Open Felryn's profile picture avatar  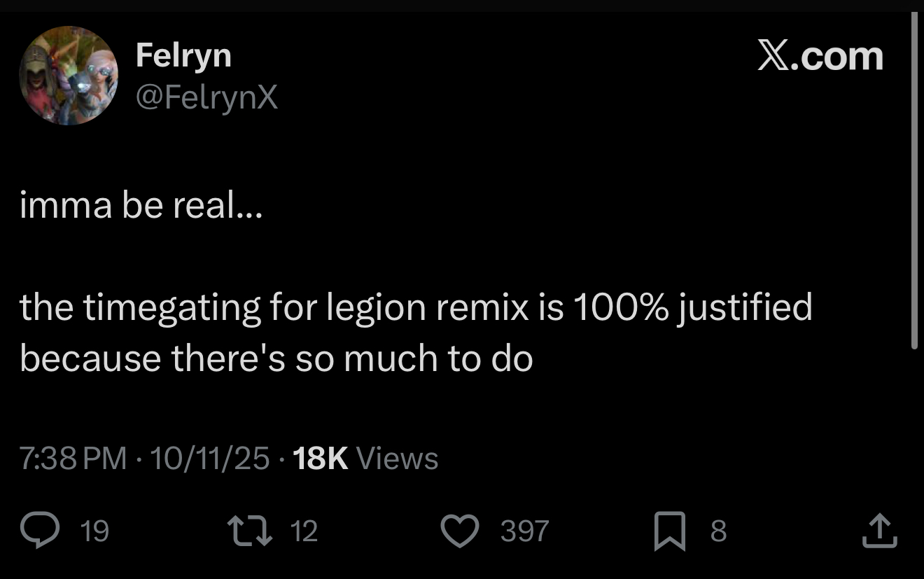click(69, 76)
